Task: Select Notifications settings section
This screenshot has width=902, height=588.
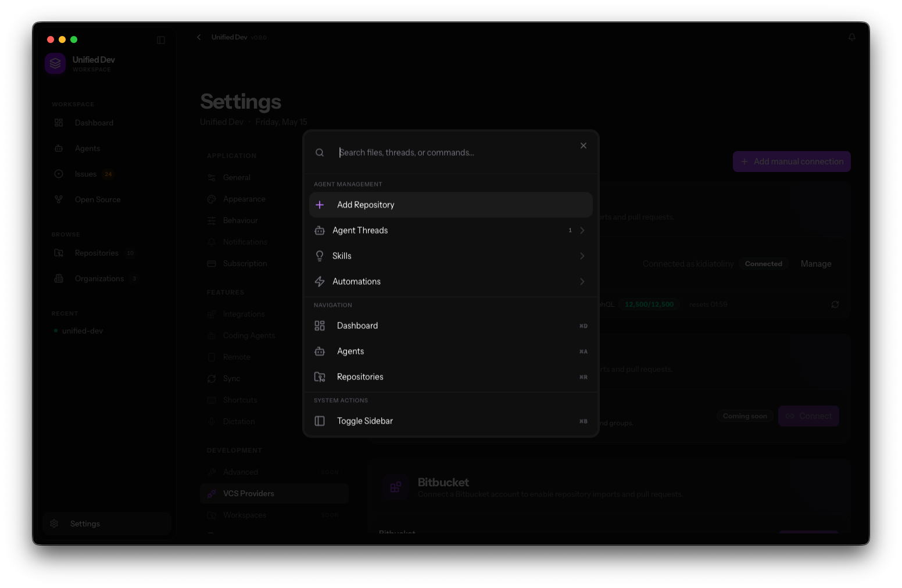Action: 274,242
